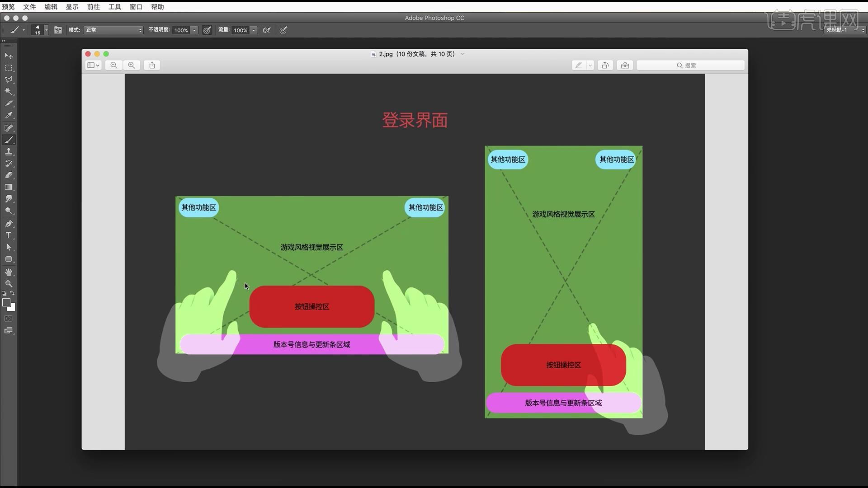
Task: Select the Eraser tool
Action: click(x=9, y=175)
